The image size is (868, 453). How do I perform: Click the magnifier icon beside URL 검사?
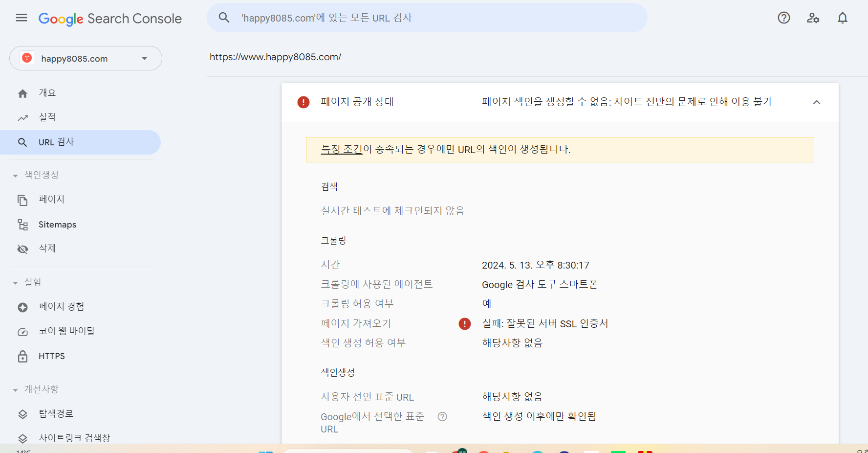coord(22,142)
